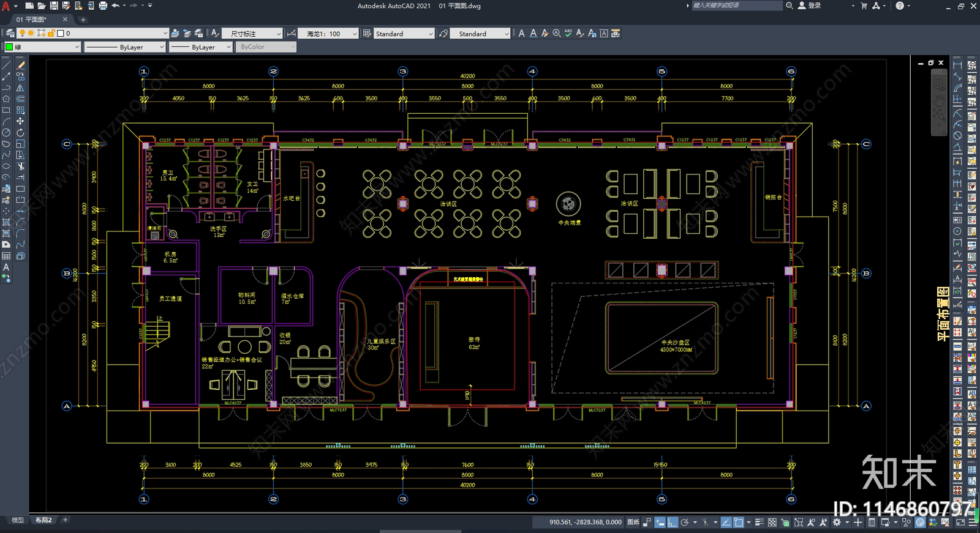
Task: Click the Customization menu icon in status bar
Action: point(973,522)
